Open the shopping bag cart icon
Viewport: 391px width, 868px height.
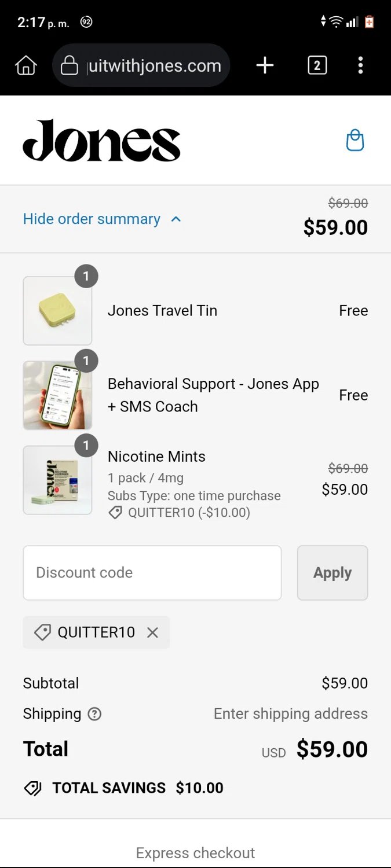[x=355, y=141]
